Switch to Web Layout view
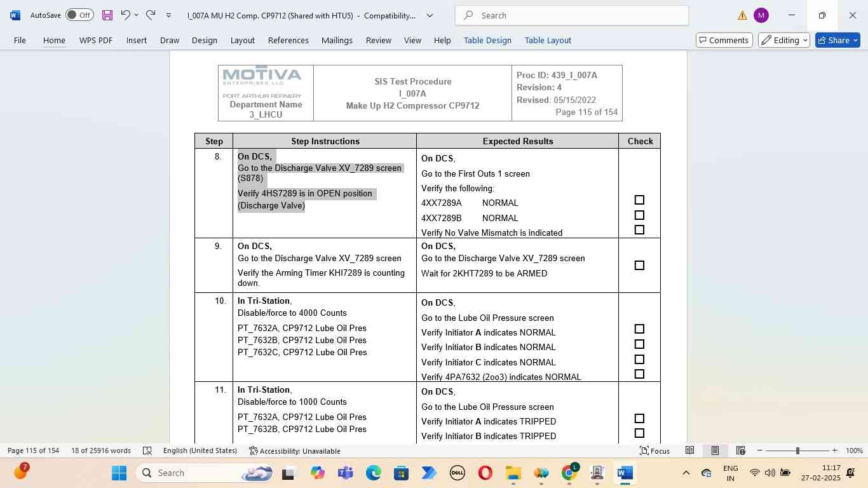The height and width of the screenshot is (488, 868). (740, 451)
